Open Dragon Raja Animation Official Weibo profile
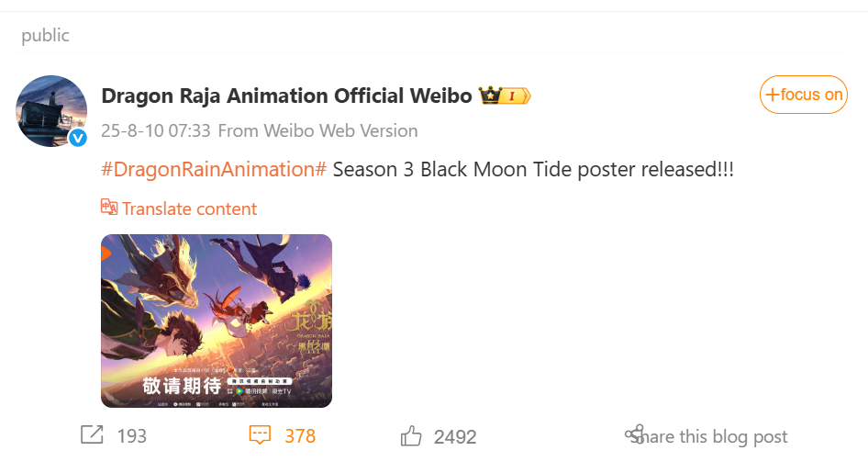Image resolution: width=868 pixels, height=462 pixels. coord(286,96)
